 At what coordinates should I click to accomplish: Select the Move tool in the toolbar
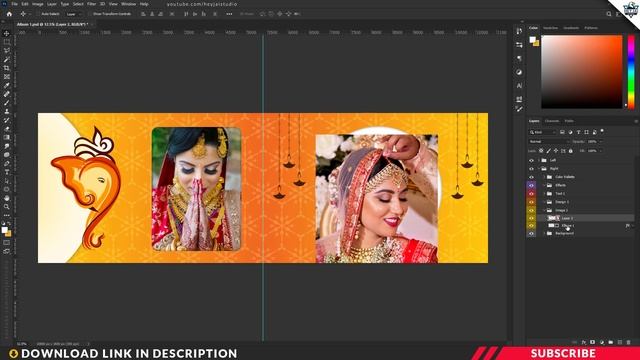click(x=7, y=33)
